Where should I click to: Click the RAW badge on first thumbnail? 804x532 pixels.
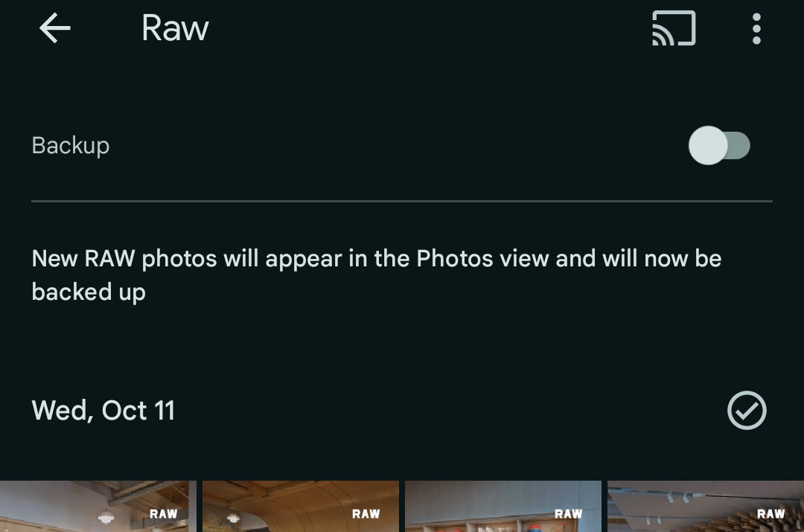(x=163, y=513)
